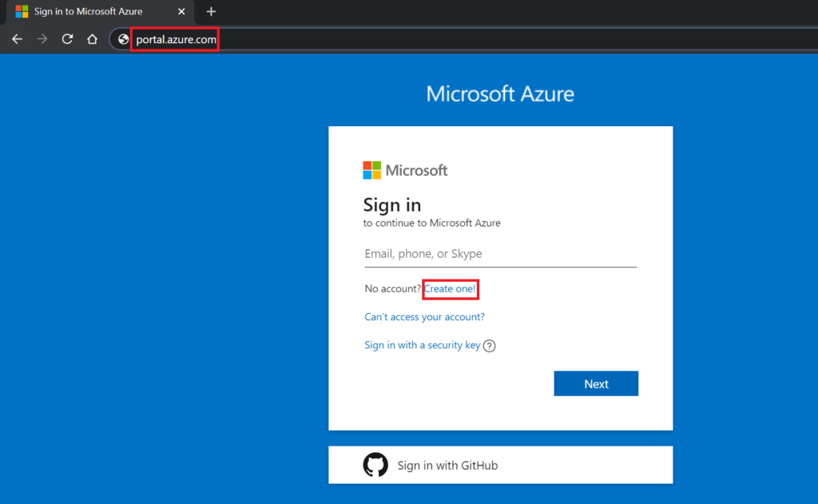Reload the page with the refresh icon
The width and height of the screenshot is (818, 504).
point(67,39)
